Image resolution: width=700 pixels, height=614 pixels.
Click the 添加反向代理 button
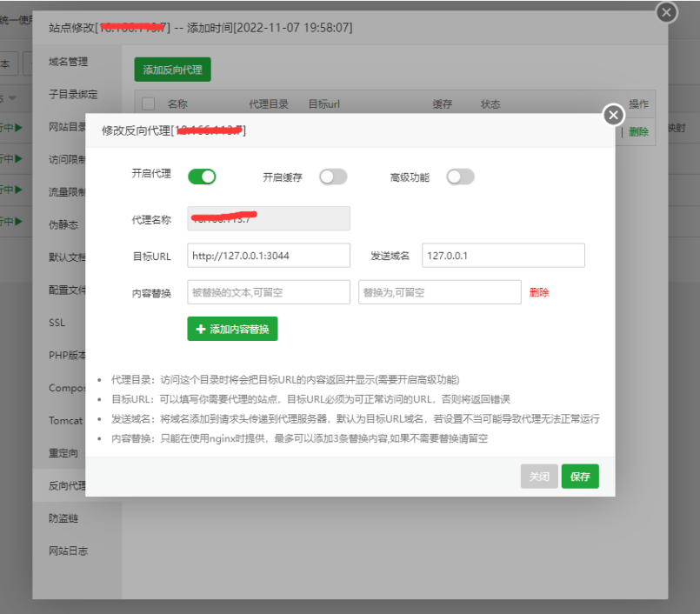(x=172, y=70)
